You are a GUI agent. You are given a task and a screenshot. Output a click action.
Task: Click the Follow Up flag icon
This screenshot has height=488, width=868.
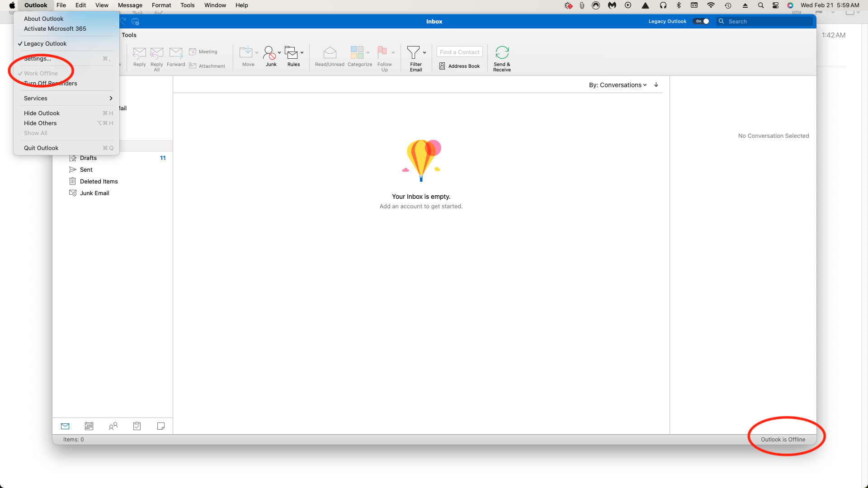382,52
